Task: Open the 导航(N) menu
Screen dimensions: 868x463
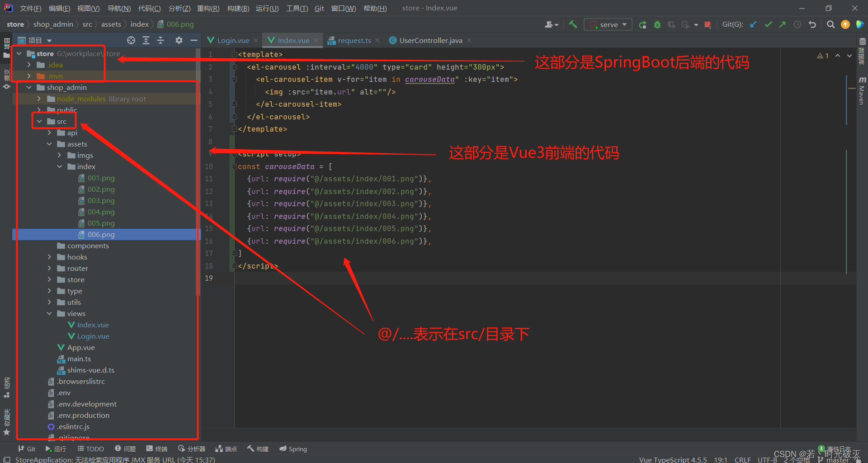Action: 119,8
